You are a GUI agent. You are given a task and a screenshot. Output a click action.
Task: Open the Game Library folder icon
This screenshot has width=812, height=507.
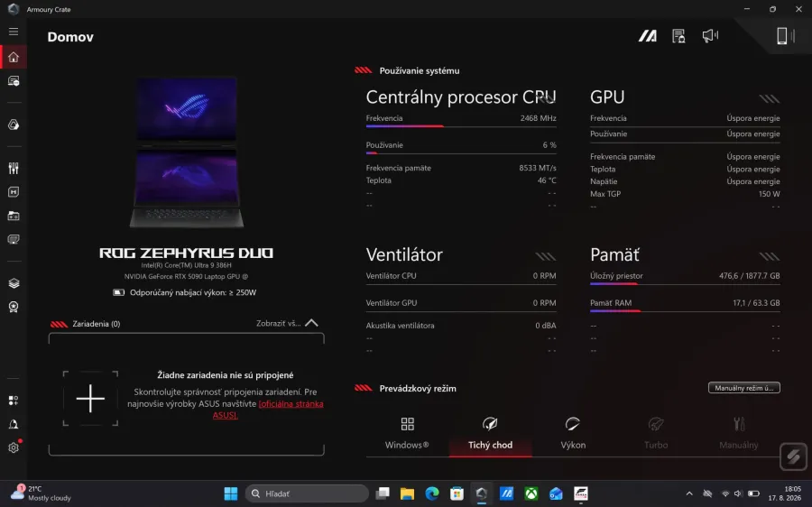[14, 216]
